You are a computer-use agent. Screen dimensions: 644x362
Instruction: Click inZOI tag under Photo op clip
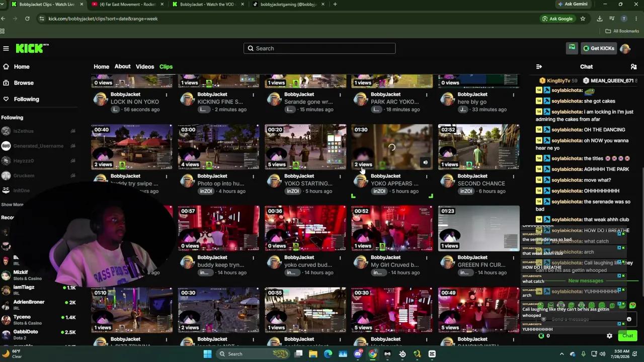[206, 191]
